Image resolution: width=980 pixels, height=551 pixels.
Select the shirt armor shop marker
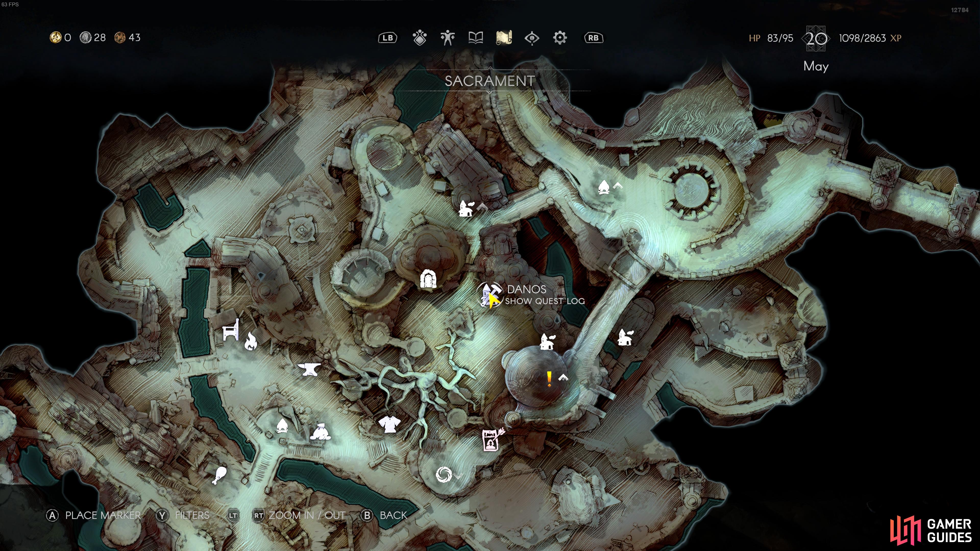point(389,424)
